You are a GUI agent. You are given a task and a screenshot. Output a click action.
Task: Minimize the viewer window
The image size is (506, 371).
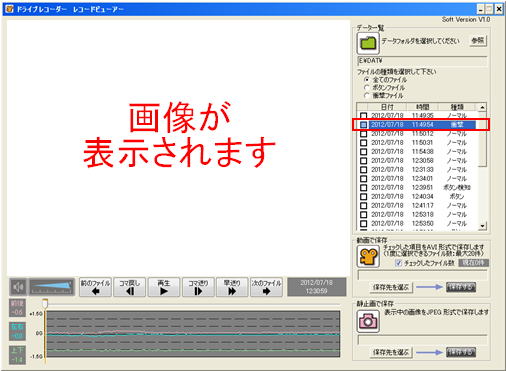coord(480,9)
